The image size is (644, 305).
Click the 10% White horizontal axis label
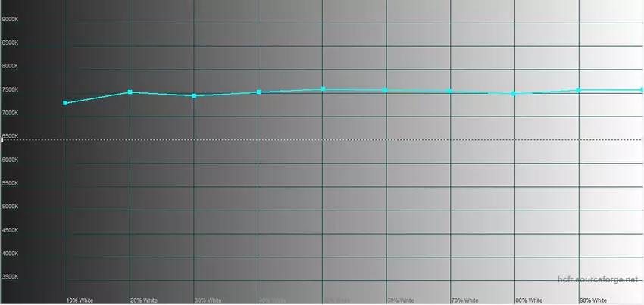(80, 300)
